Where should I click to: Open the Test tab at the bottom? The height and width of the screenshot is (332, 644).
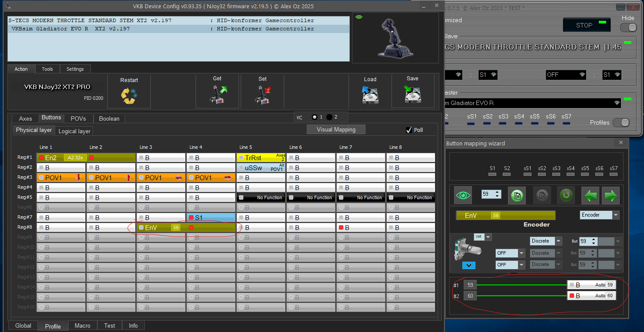[x=110, y=325]
